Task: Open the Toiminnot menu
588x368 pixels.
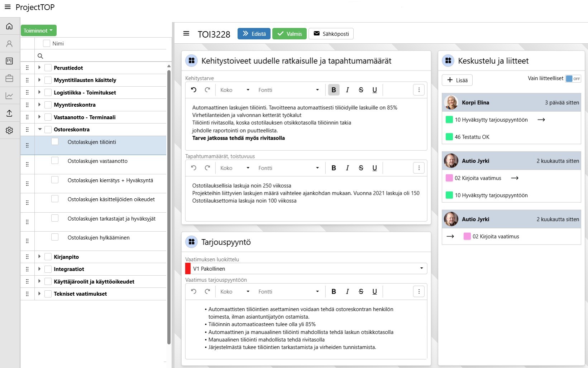Action: [x=38, y=31]
